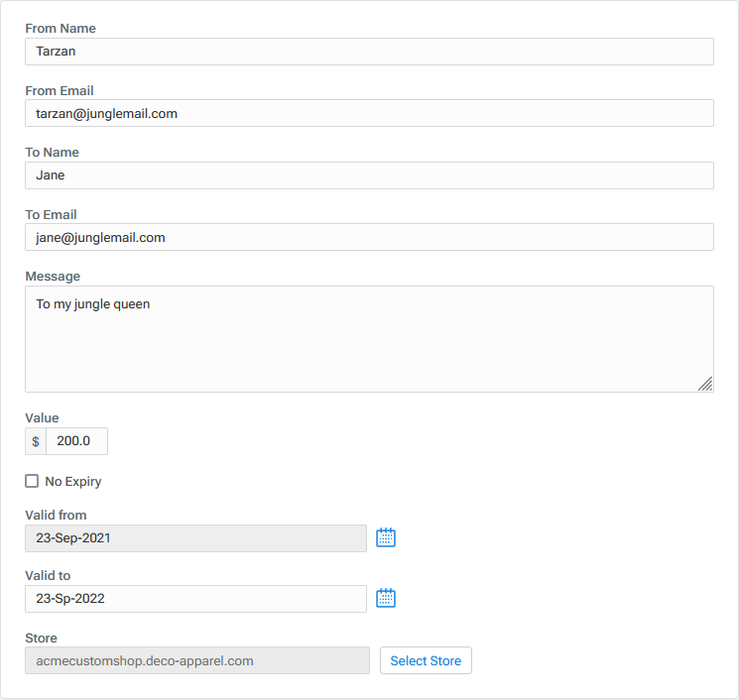Image resolution: width=739 pixels, height=700 pixels.
Task: Click the To Name label
Action: (52, 152)
